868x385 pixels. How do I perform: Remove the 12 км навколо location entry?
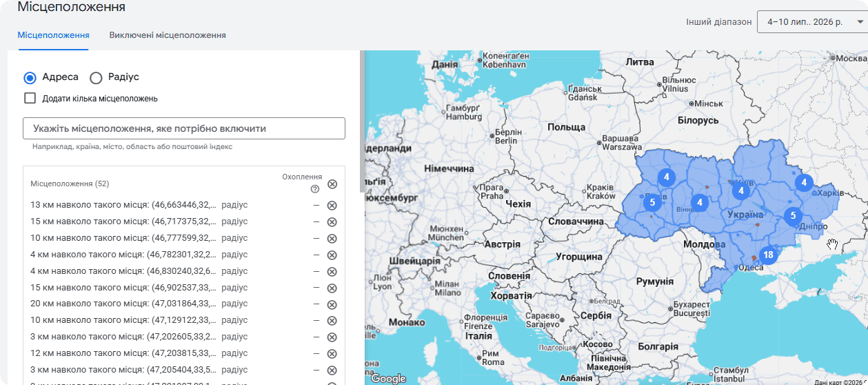[332, 354]
